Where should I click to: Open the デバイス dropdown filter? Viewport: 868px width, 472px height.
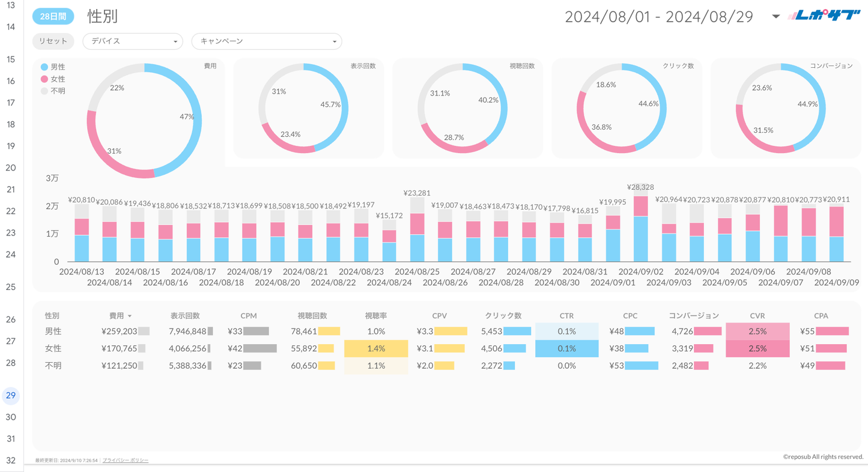click(x=133, y=41)
